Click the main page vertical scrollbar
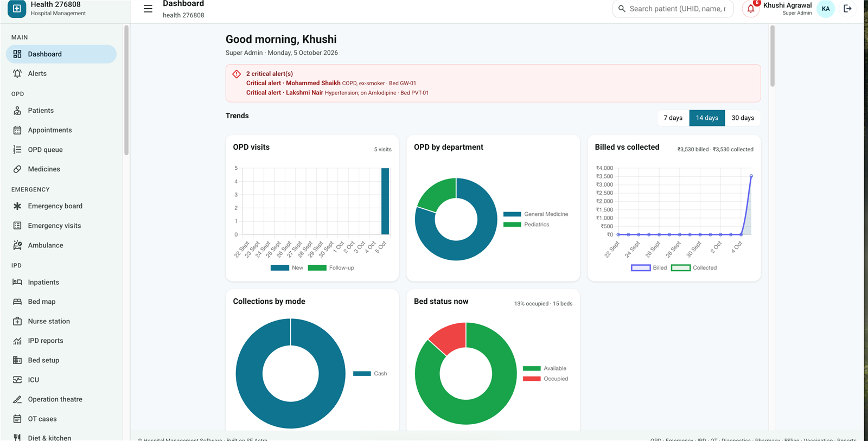Screen dimensions: 868x441 [x=772, y=56]
